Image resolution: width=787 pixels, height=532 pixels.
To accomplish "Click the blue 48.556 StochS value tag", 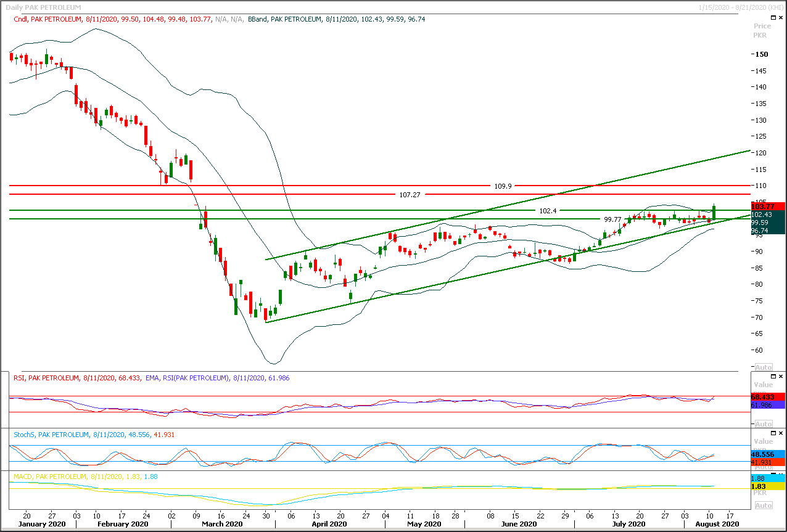I will tap(767, 454).
